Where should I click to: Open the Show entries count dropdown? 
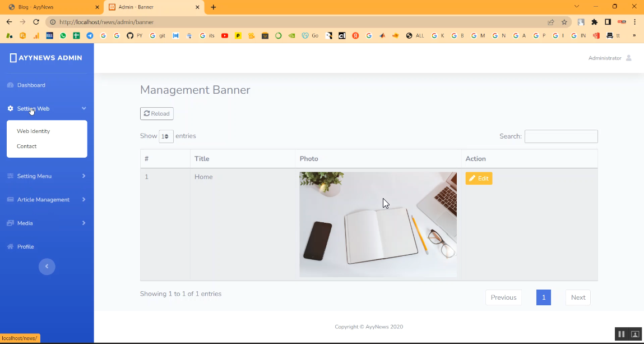166,136
